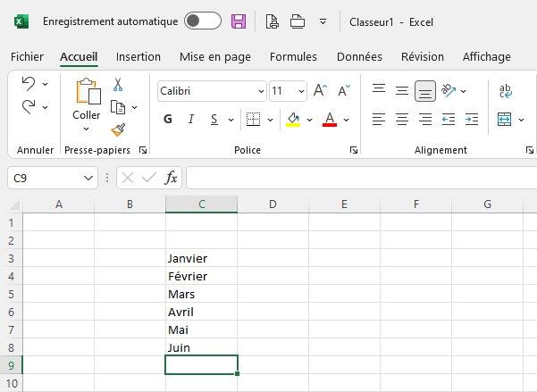Click the Redo arrow icon

tap(29, 107)
